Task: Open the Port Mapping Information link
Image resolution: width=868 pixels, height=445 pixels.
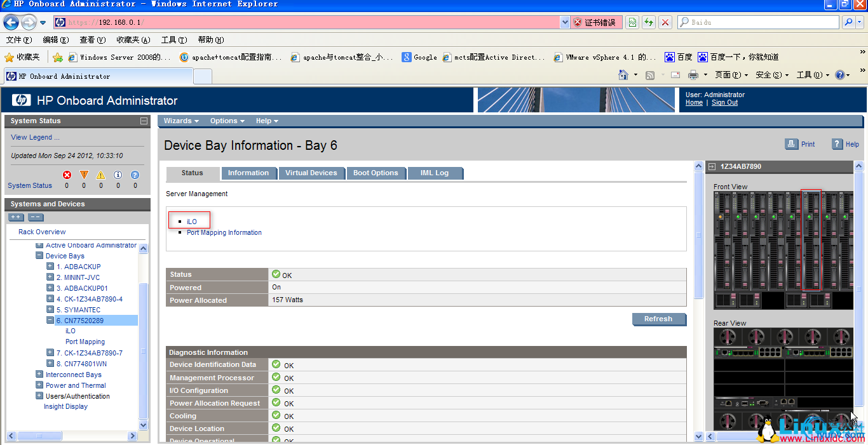Action: click(224, 232)
